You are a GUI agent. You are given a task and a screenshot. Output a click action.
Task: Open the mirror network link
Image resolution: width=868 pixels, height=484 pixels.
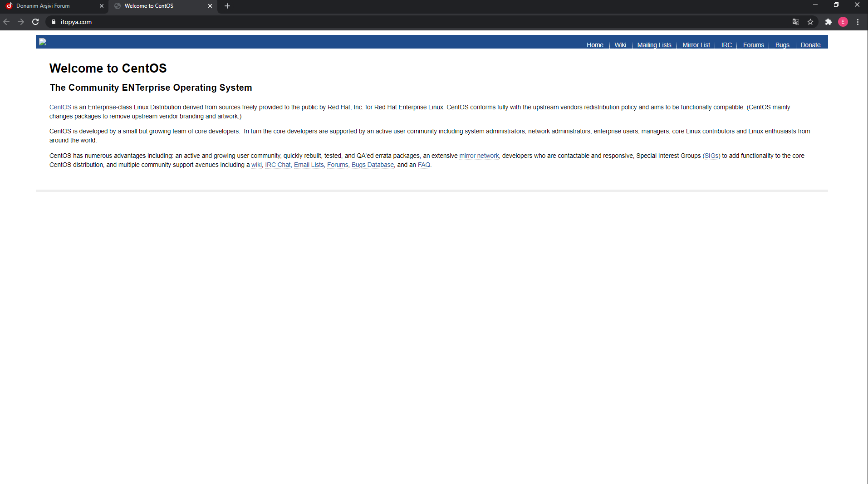[479, 156]
